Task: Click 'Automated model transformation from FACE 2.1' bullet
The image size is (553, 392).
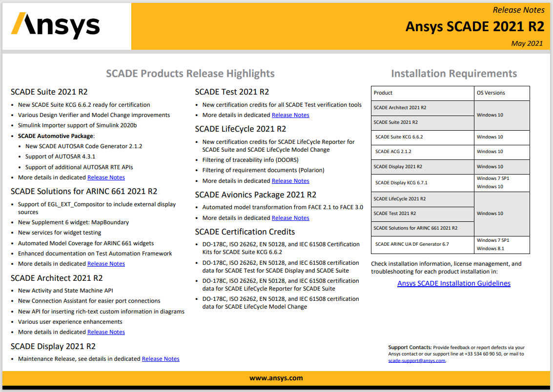Action: coord(283,207)
